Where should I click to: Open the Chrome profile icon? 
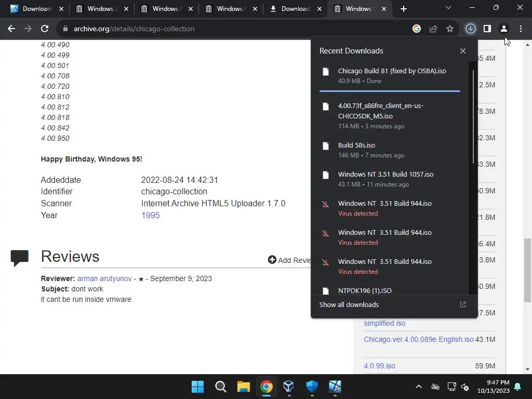click(504, 29)
